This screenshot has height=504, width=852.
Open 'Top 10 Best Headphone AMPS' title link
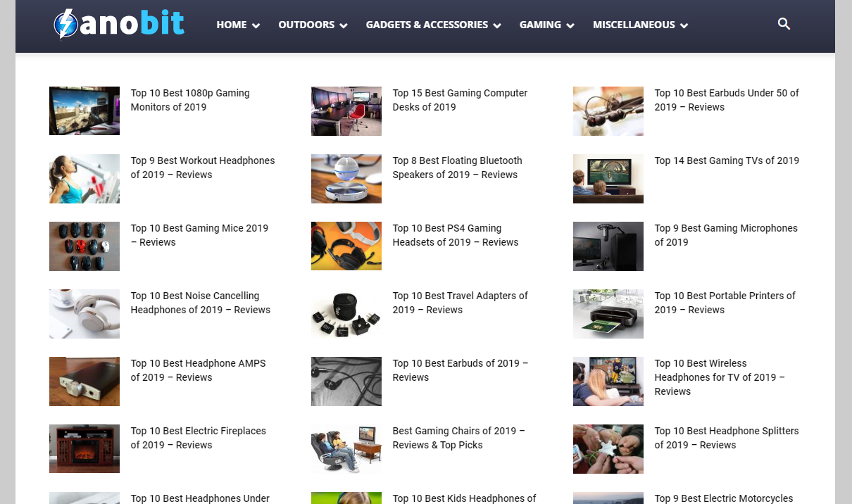click(x=198, y=370)
